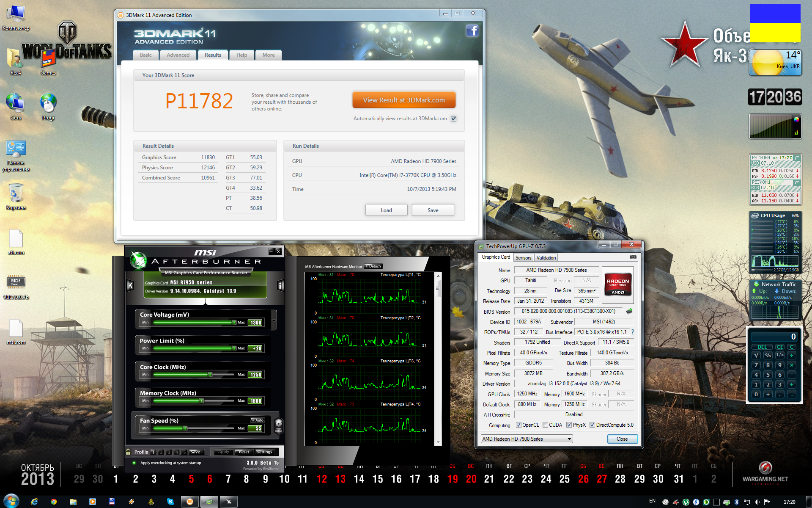Screen dimensions: 812x508
Task: Open the info button in MSI Afterburner
Action: 280,286
